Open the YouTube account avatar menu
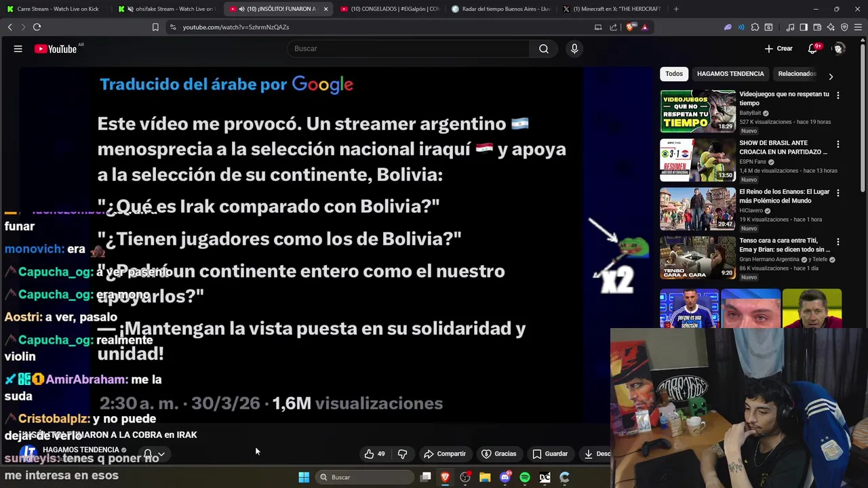This screenshot has height=488, width=868. [x=839, y=49]
